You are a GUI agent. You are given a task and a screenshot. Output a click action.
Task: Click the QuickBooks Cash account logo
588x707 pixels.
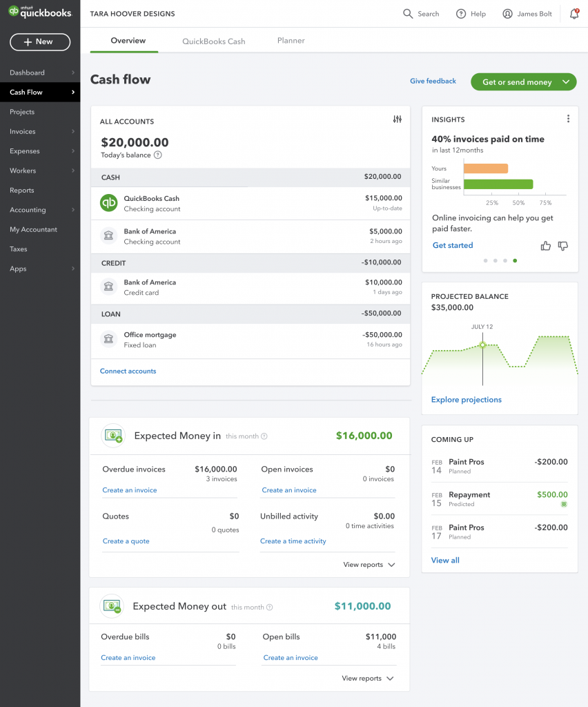(x=108, y=203)
